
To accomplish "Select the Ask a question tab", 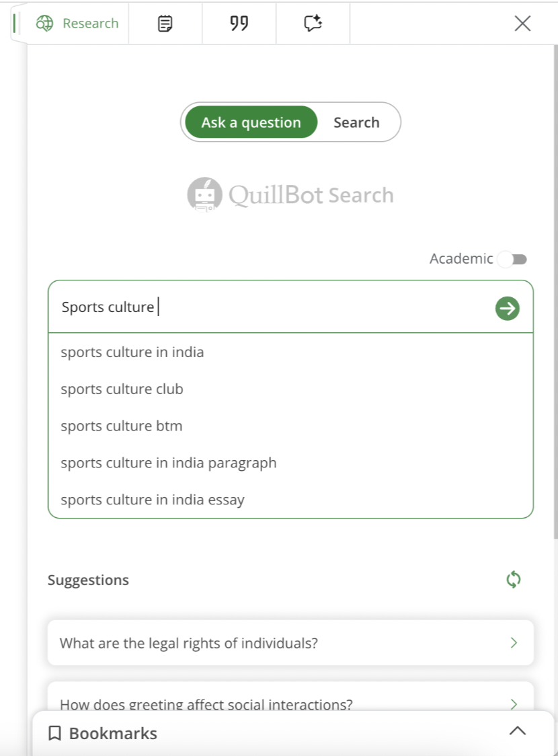I will (250, 122).
